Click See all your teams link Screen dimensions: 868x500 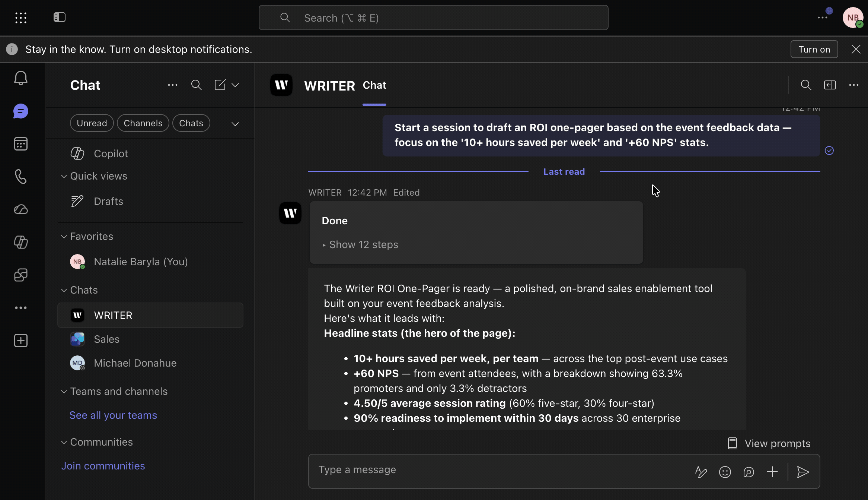113,415
